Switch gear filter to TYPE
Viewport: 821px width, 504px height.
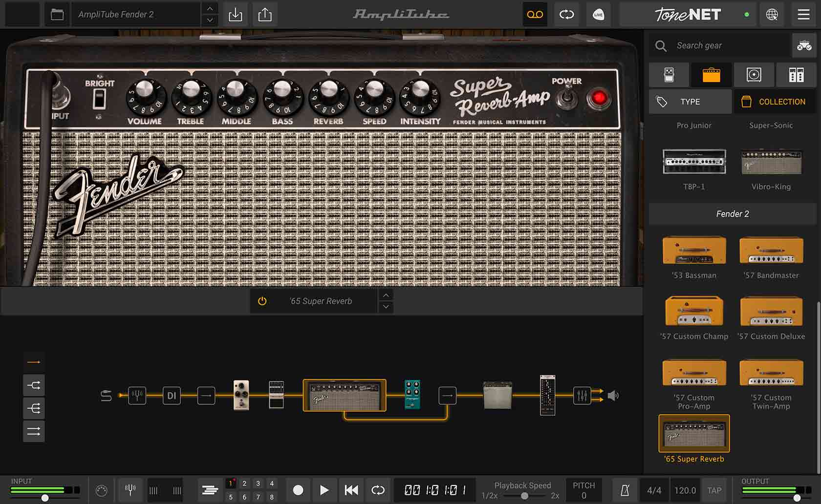690,102
